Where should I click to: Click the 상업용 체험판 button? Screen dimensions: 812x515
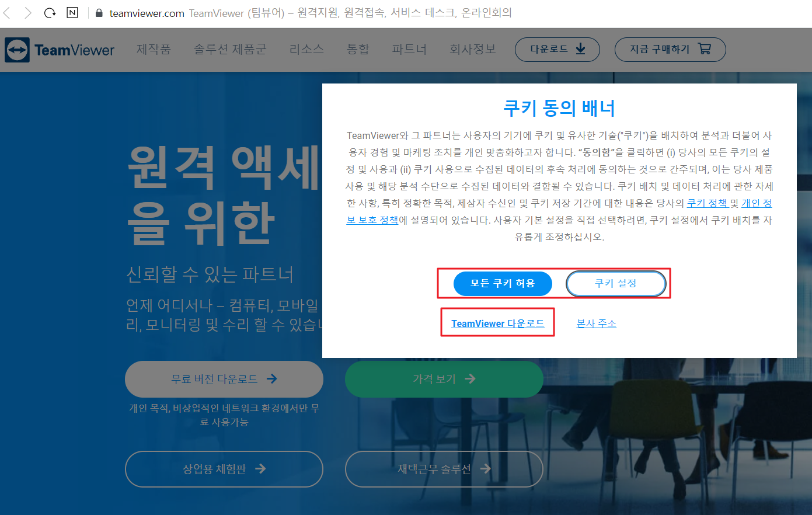[x=224, y=469]
